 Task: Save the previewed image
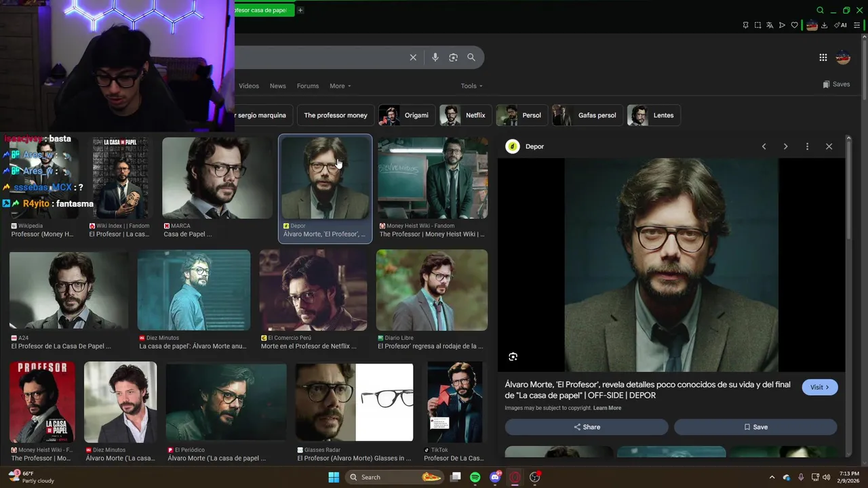click(755, 427)
